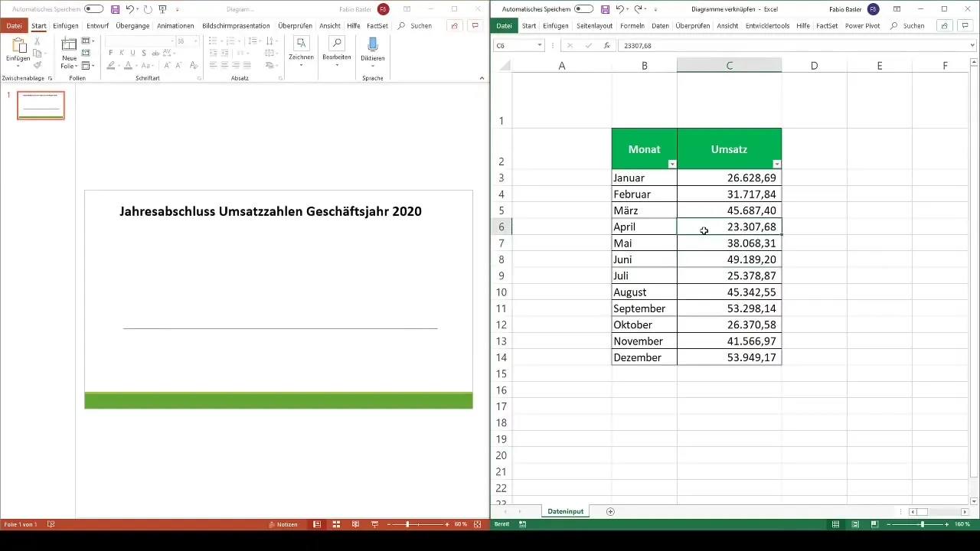
Task: Click the share icon in PowerPoint
Action: point(455,25)
